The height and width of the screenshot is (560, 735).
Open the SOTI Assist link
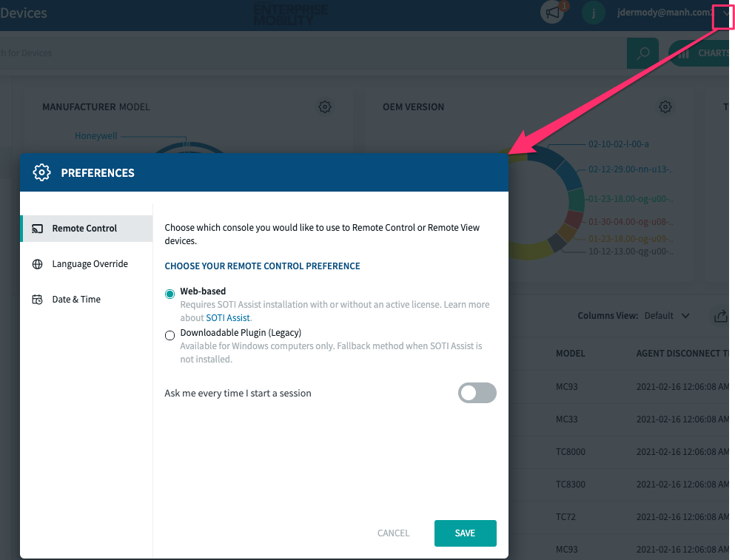tap(228, 318)
